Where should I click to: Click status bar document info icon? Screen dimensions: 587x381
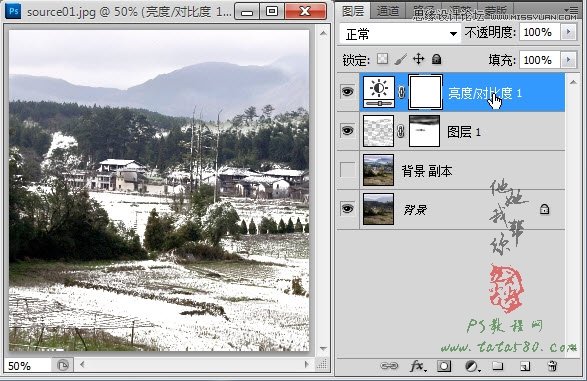(x=63, y=365)
